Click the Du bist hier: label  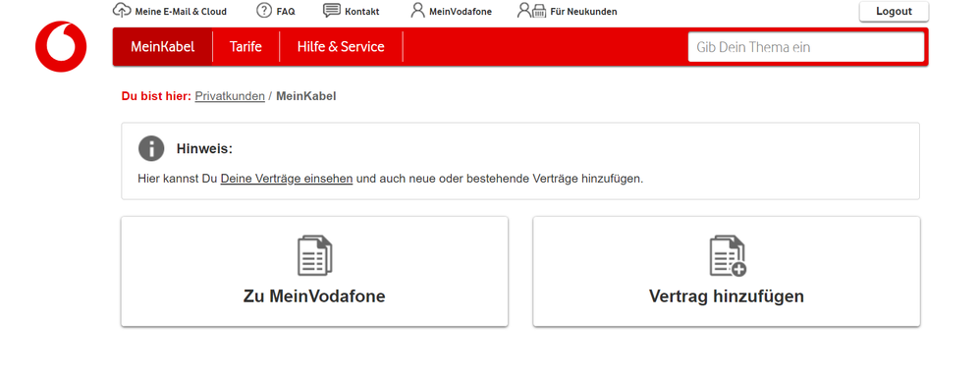coord(156,96)
